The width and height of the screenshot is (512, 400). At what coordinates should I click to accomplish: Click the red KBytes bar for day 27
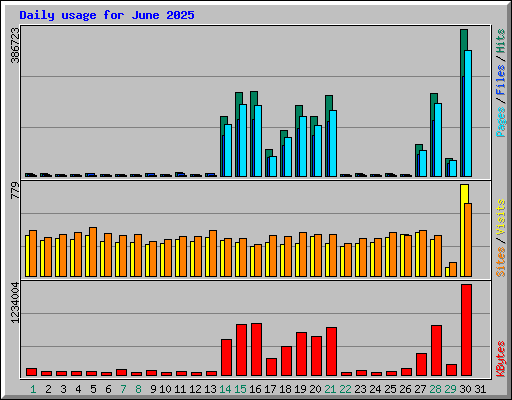tap(421, 365)
